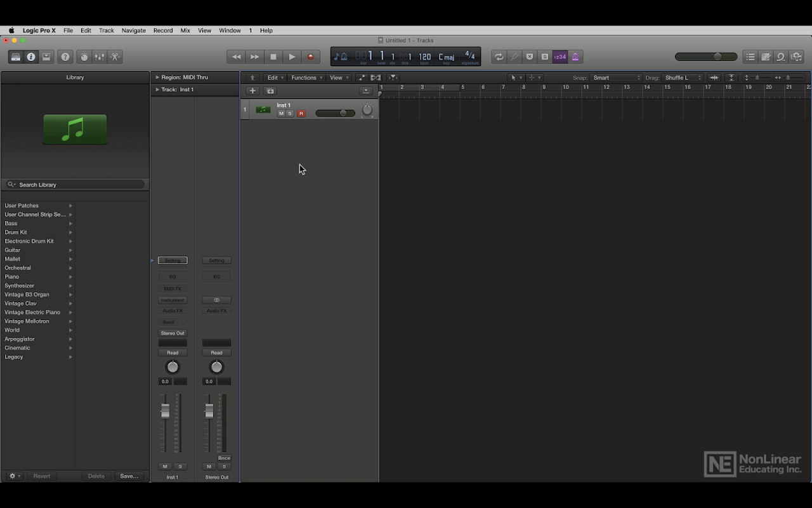Click the Instrument slot on Inst 1 strip
The image size is (812, 508).
[173, 300]
